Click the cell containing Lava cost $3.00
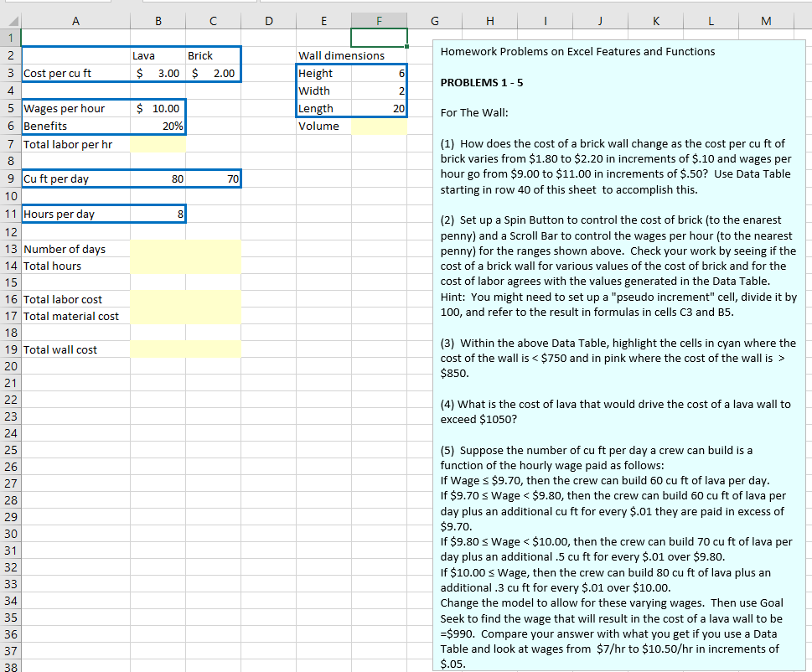Image resolution: width=812 pixels, height=672 pixels. click(x=158, y=73)
